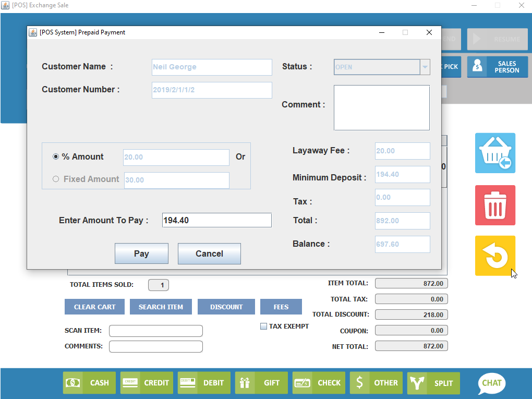This screenshot has width=532, height=399.
Task: Click the Minimum Deposit field
Action: coord(403,174)
